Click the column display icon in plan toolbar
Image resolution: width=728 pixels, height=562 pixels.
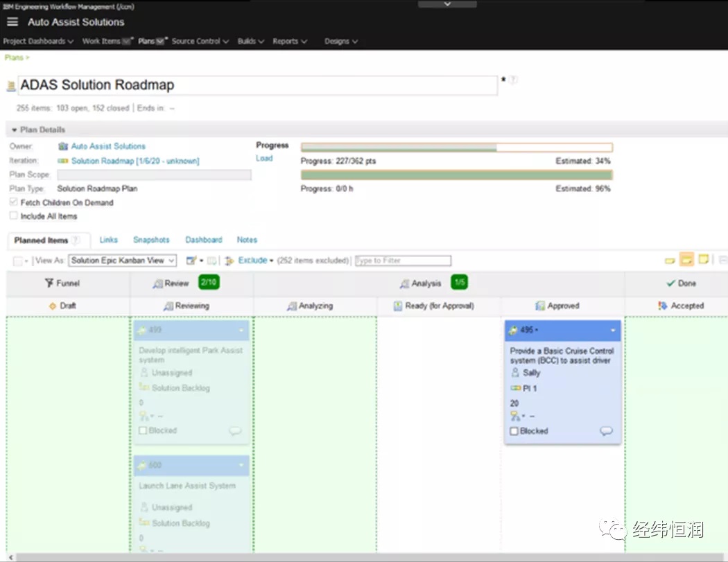click(x=212, y=261)
